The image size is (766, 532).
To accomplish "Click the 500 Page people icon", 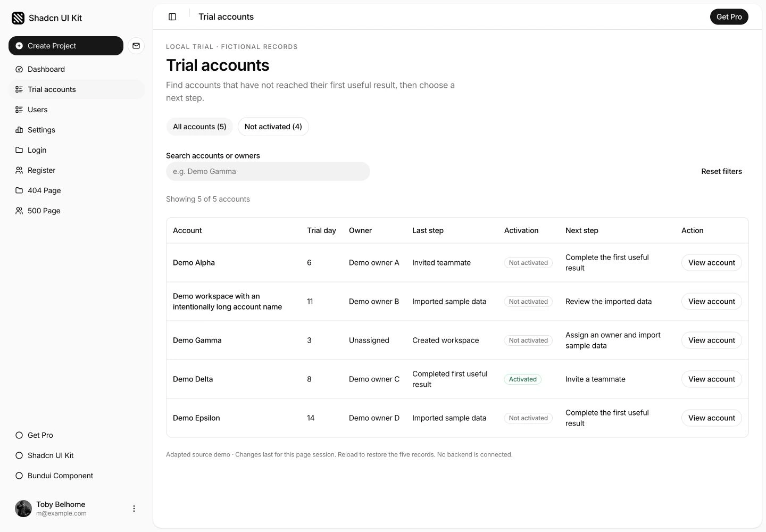I will [x=19, y=211].
